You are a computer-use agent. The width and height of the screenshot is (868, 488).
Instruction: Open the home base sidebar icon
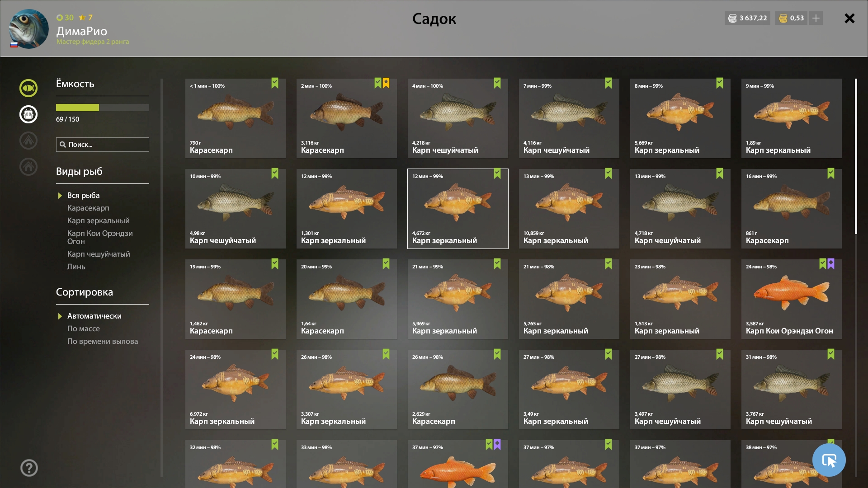28,167
